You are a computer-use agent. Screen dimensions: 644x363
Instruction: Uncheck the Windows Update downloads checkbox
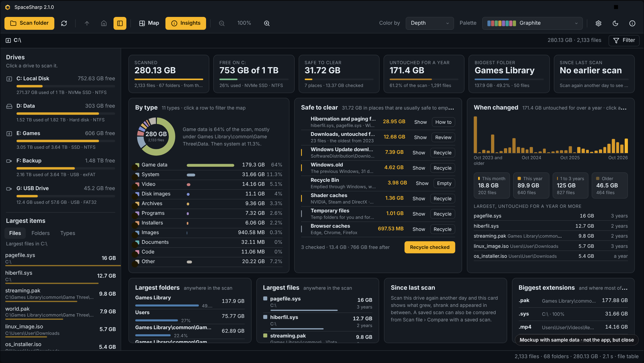301,153
